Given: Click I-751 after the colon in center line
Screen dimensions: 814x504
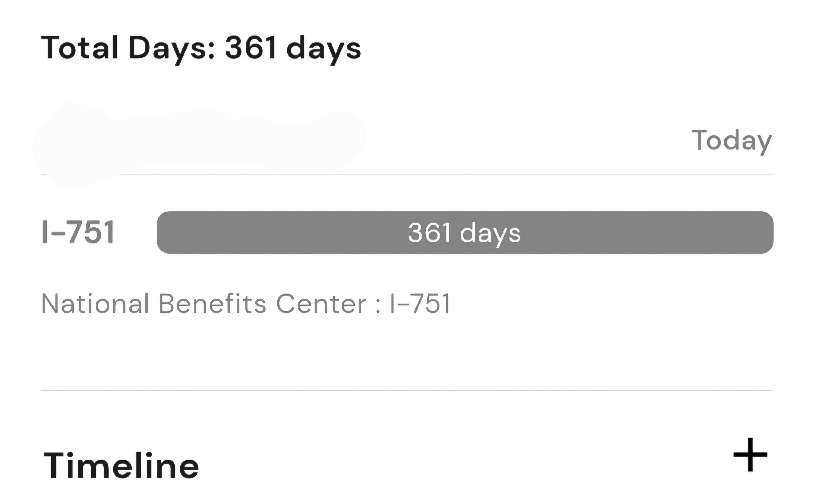Looking at the screenshot, I should [x=420, y=304].
